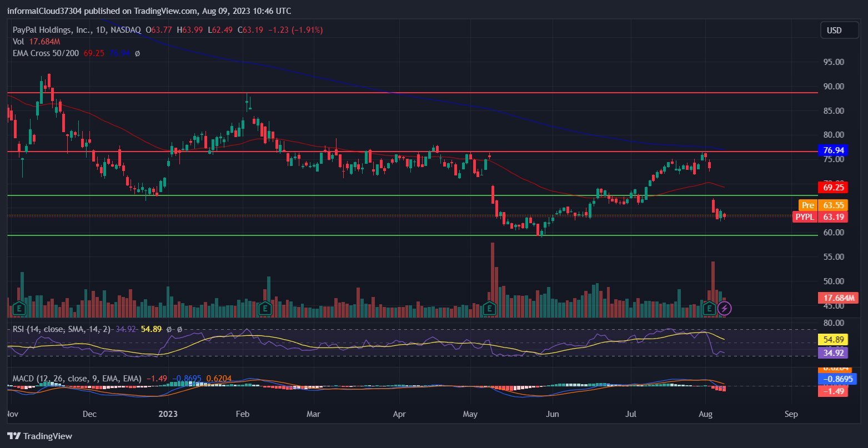Click the Jul label on time axis

click(630, 414)
